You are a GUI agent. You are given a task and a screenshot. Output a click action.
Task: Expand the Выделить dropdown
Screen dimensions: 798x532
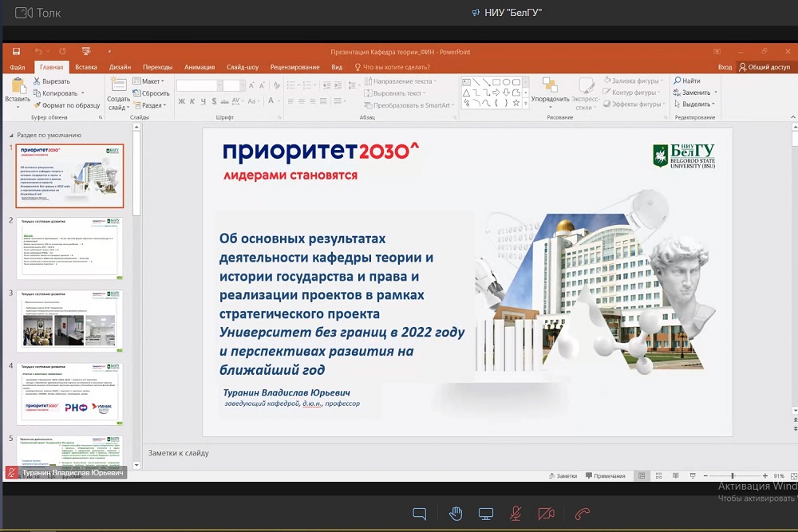[x=694, y=104]
